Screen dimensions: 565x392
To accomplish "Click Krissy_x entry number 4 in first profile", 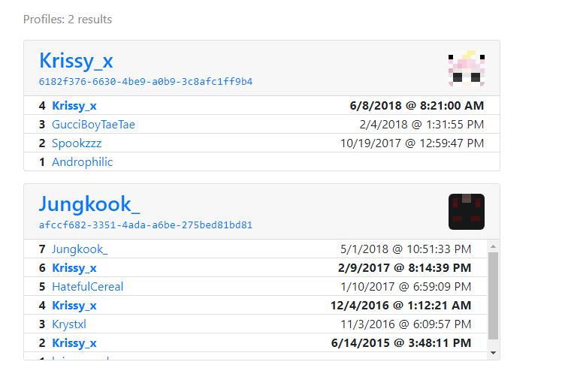I will point(74,106).
